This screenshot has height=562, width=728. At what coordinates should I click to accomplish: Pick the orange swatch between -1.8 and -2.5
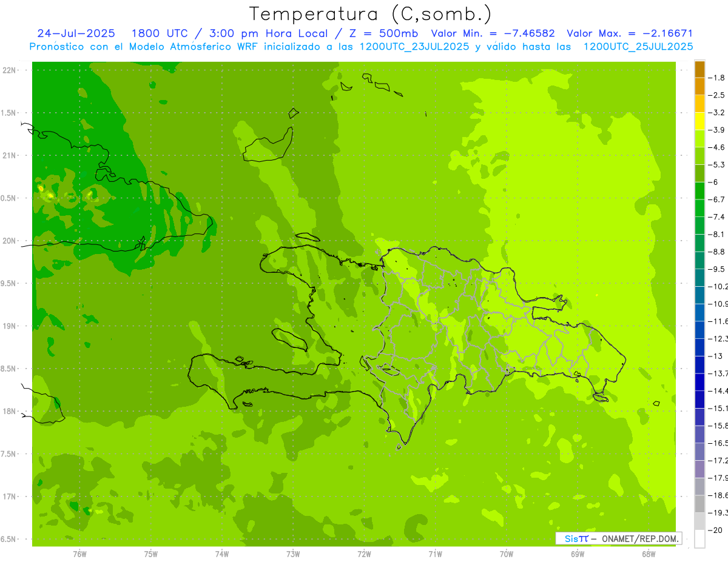coord(699,86)
